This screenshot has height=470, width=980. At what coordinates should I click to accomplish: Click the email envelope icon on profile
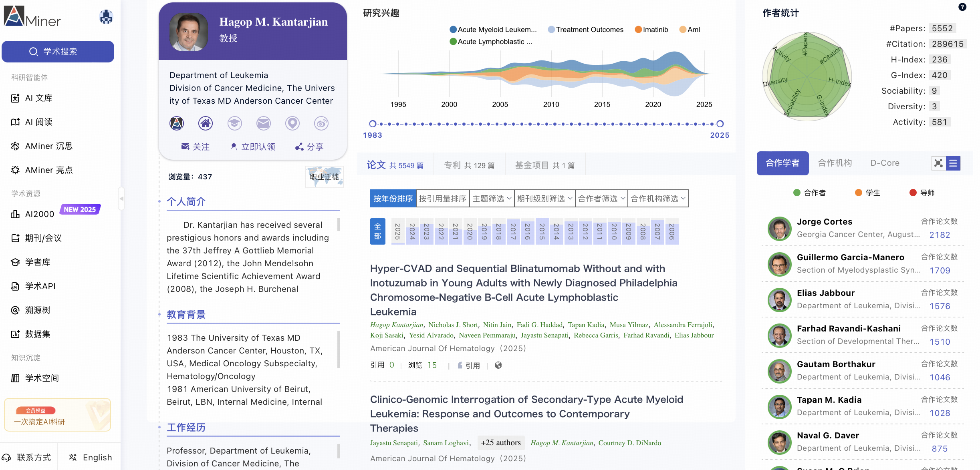tap(263, 123)
